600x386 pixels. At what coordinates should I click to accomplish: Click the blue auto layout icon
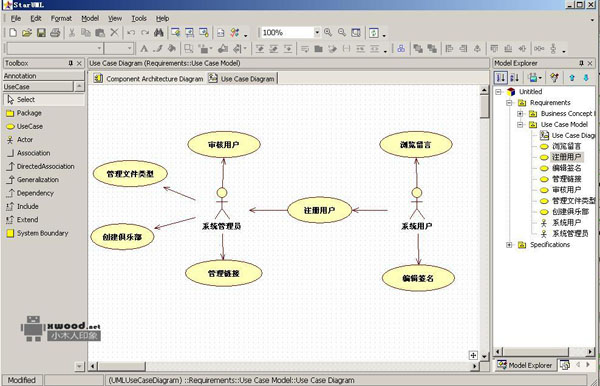401,49
